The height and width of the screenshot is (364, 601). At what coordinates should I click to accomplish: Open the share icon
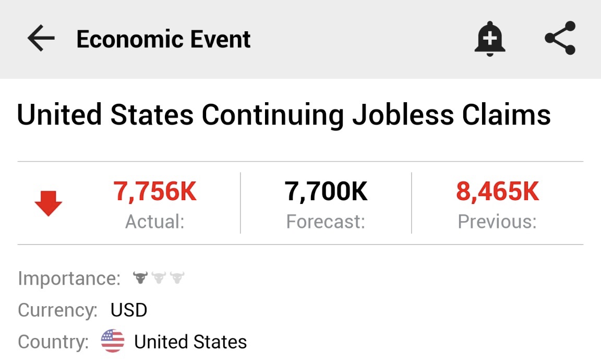coord(560,38)
